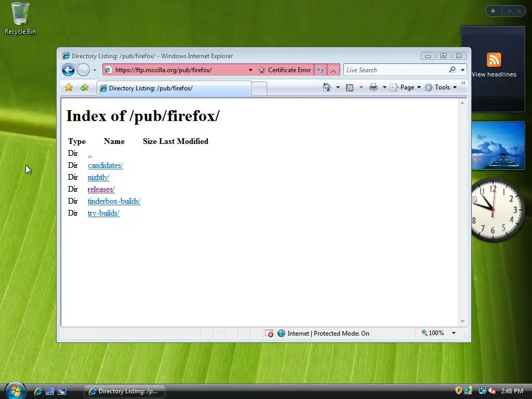Click the Certificate Error shield indicator
The image size is (532, 399).
point(285,70)
